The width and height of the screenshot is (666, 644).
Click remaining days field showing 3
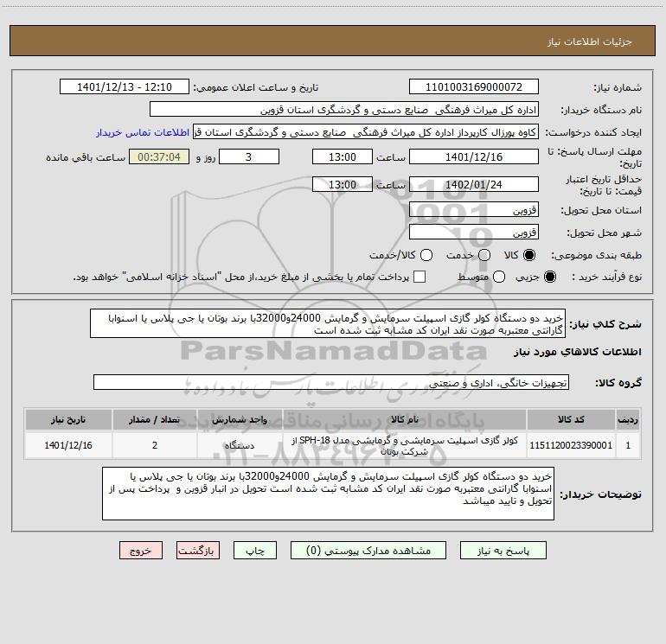pyautogui.click(x=249, y=156)
